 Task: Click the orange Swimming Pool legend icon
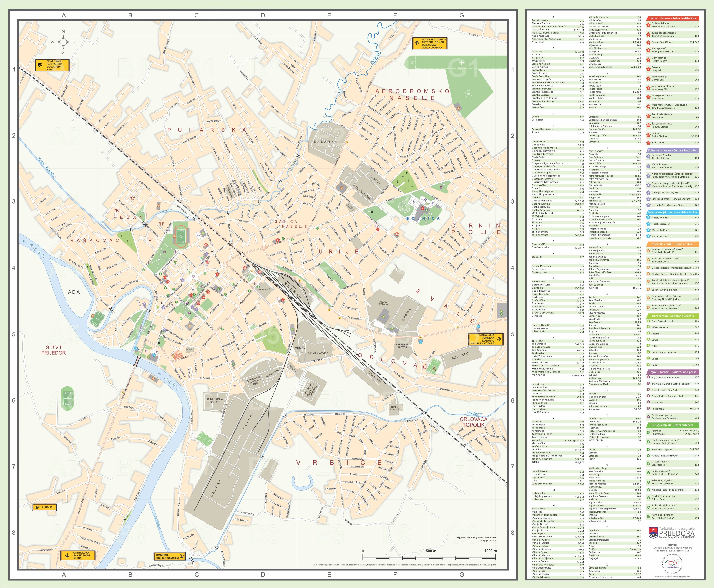[648, 290]
